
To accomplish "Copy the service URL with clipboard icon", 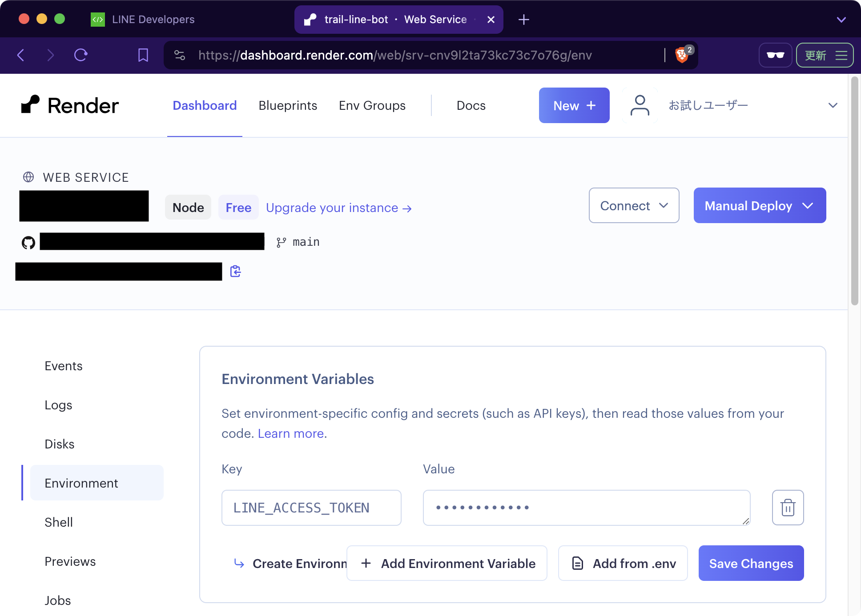I will [235, 271].
